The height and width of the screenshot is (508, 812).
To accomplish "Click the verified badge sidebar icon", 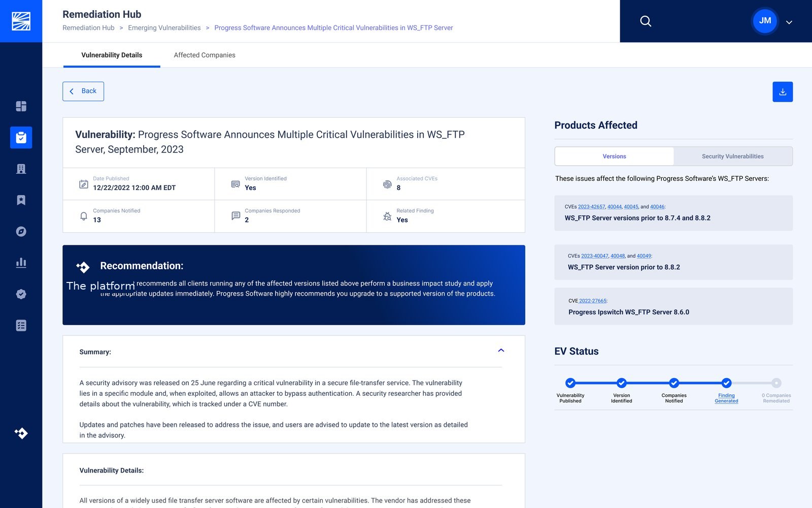I will point(21,294).
